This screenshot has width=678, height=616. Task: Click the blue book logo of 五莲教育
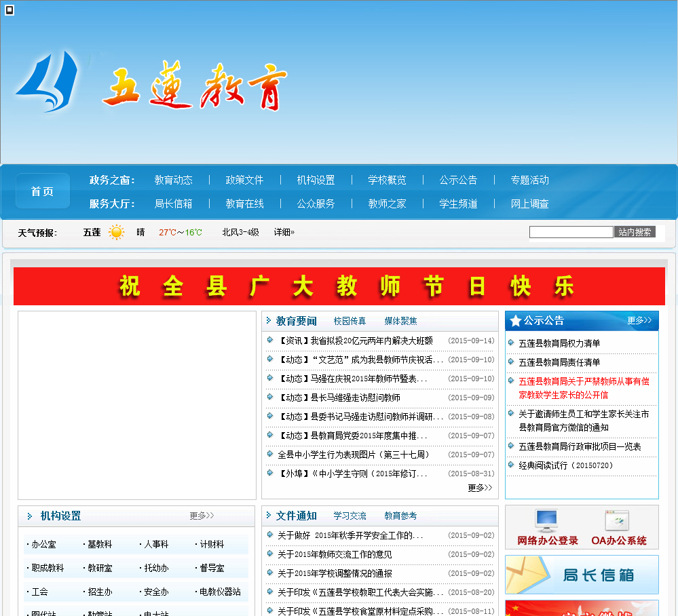(x=48, y=81)
